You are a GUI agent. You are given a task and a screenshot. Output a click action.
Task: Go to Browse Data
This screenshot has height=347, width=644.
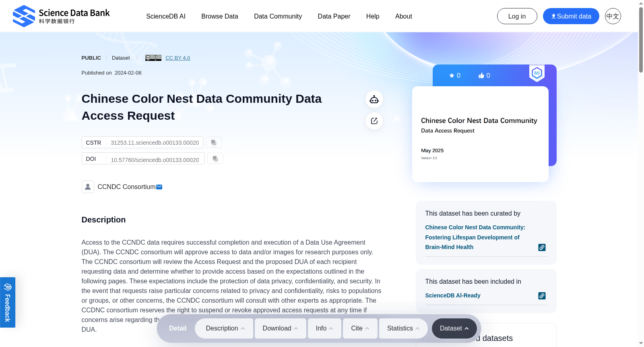[220, 16]
